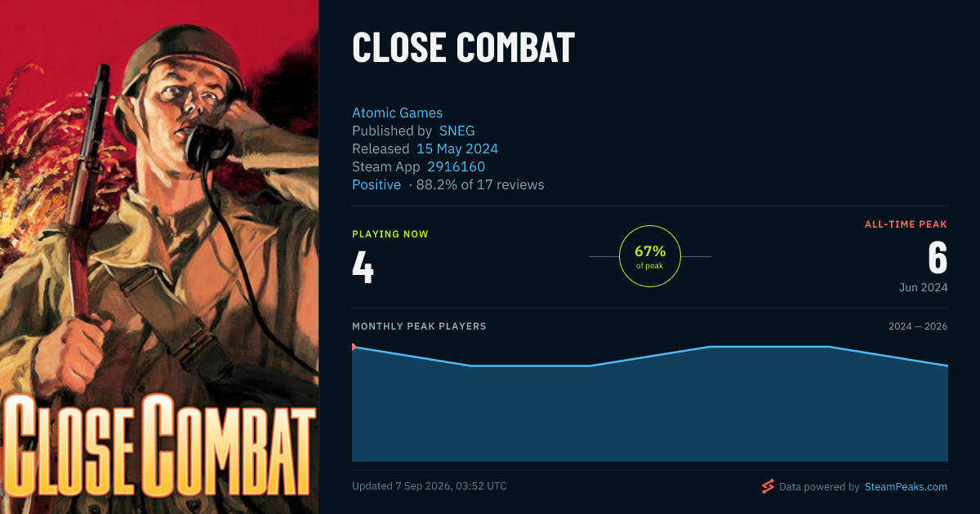This screenshot has width=980, height=514.
Task: Click the SteamPeaks logo icon
Action: coord(768,487)
